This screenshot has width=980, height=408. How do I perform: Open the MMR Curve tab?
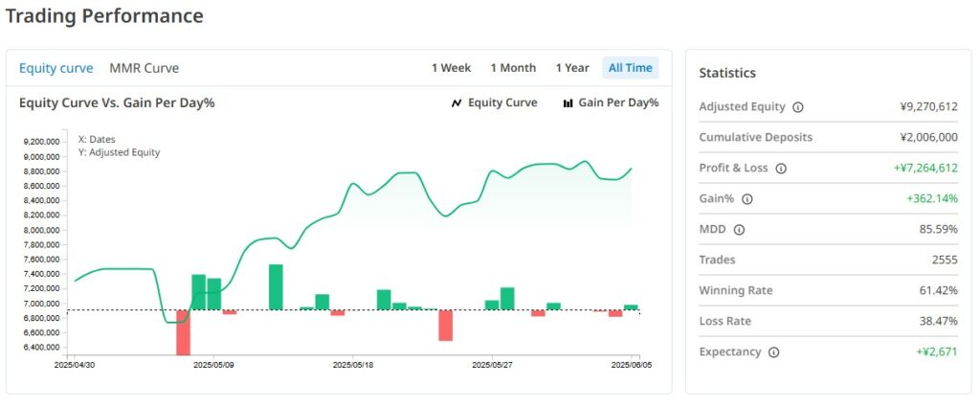coord(144,68)
